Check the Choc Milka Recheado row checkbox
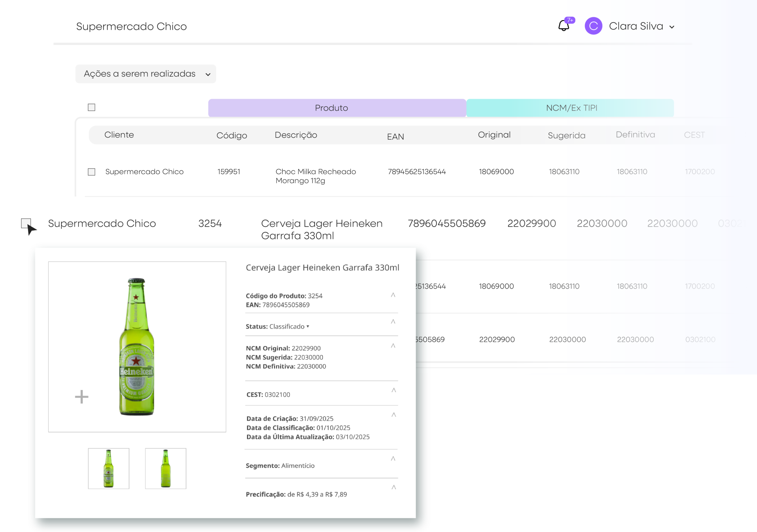 91,172
